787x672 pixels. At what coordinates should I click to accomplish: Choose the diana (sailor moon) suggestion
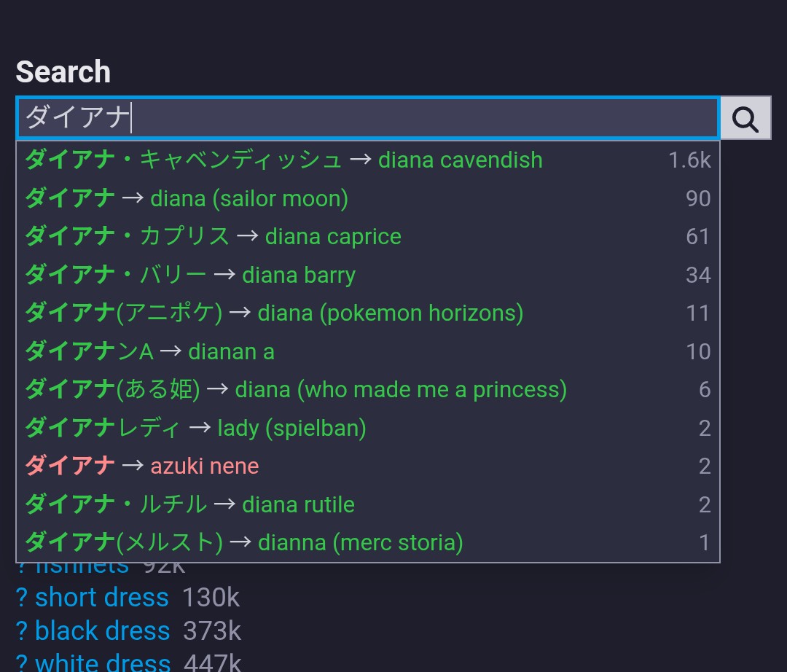point(368,198)
